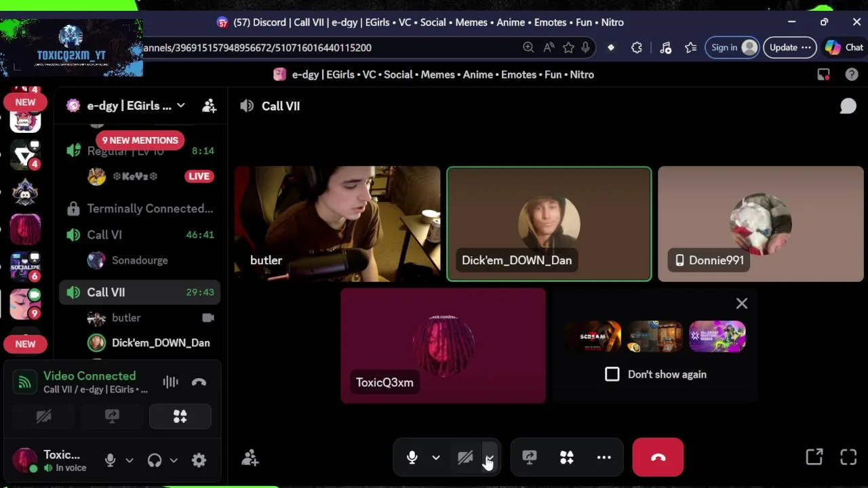The width and height of the screenshot is (868, 488).
Task: Invite friends to the voice channel
Action: click(x=250, y=458)
